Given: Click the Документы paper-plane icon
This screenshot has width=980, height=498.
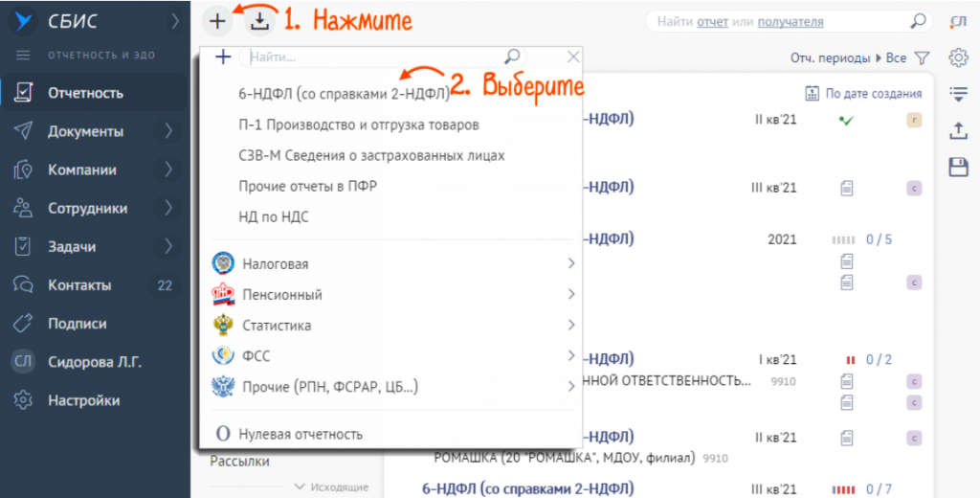Looking at the screenshot, I should pyautogui.click(x=23, y=131).
